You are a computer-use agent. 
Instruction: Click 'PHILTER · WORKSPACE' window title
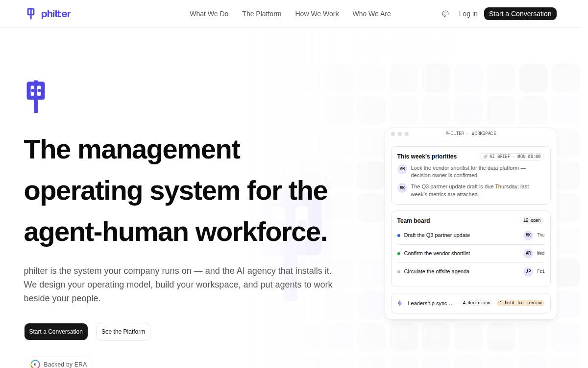click(x=470, y=134)
